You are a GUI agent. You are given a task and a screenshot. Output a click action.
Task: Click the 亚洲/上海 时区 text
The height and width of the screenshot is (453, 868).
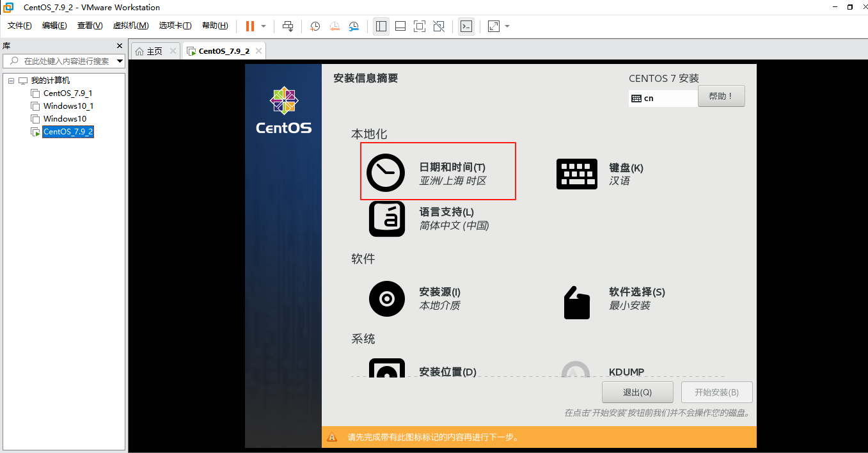coord(453,181)
